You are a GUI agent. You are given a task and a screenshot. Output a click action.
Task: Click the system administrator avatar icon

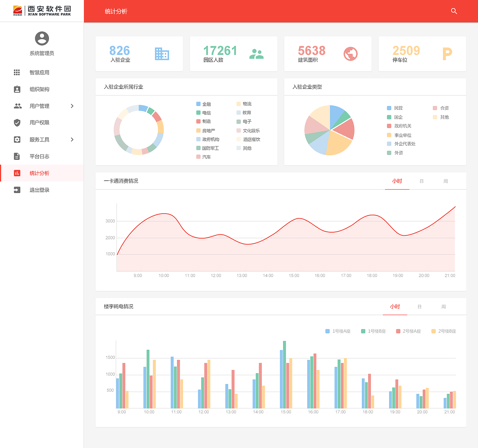click(x=41, y=38)
